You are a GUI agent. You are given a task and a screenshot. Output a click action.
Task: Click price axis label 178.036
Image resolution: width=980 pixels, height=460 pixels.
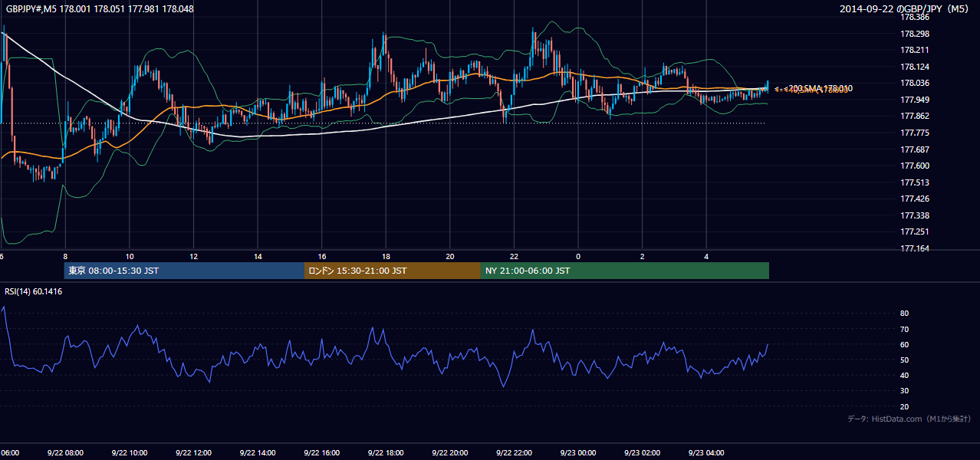pyautogui.click(x=915, y=83)
